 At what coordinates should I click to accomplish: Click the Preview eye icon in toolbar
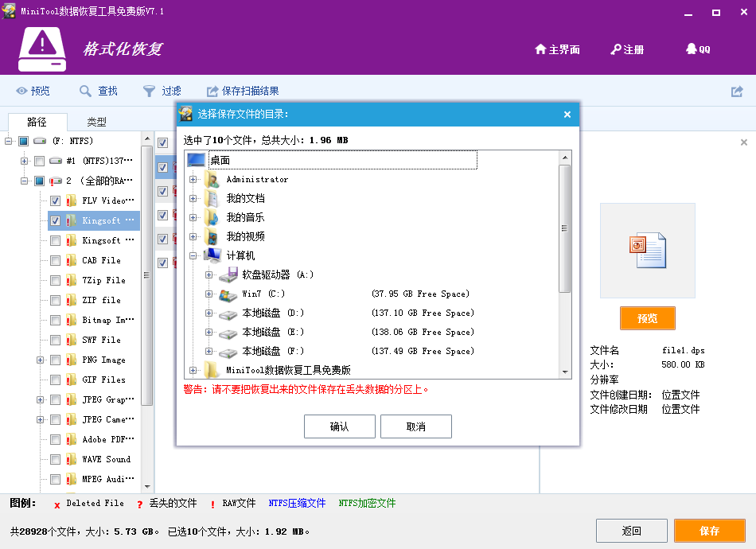tap(22, 91)
